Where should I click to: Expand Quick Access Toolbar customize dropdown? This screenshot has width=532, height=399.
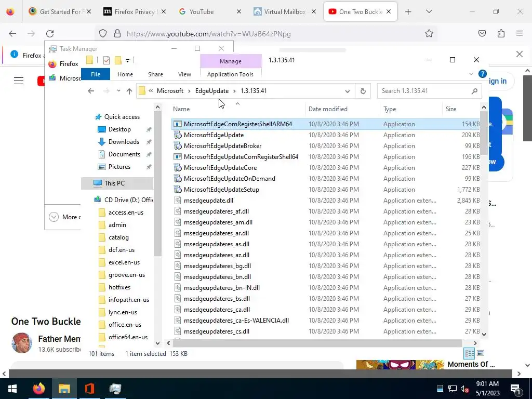click(x=128, y=61)
